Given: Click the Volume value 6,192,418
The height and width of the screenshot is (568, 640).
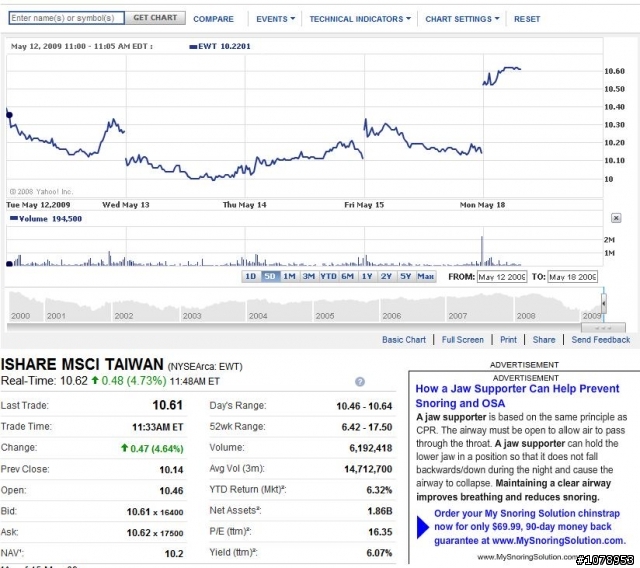Looking at the screenshot, I should [x=371, y=448].
